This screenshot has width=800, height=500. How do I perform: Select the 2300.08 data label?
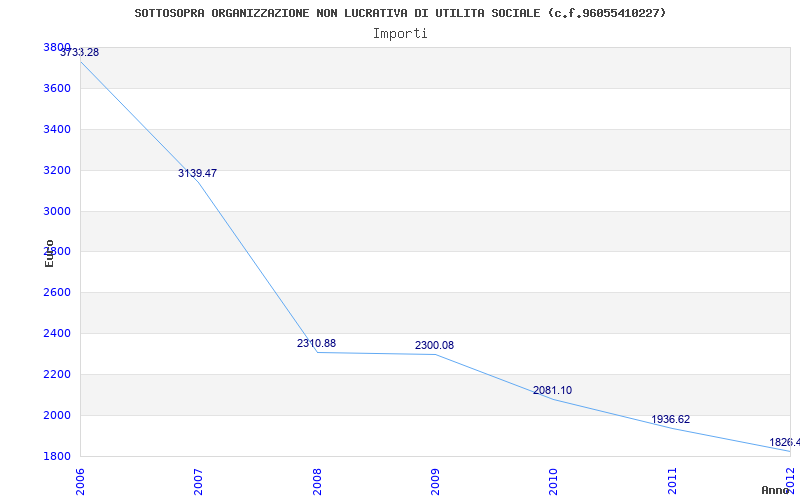tap(434, 345)
